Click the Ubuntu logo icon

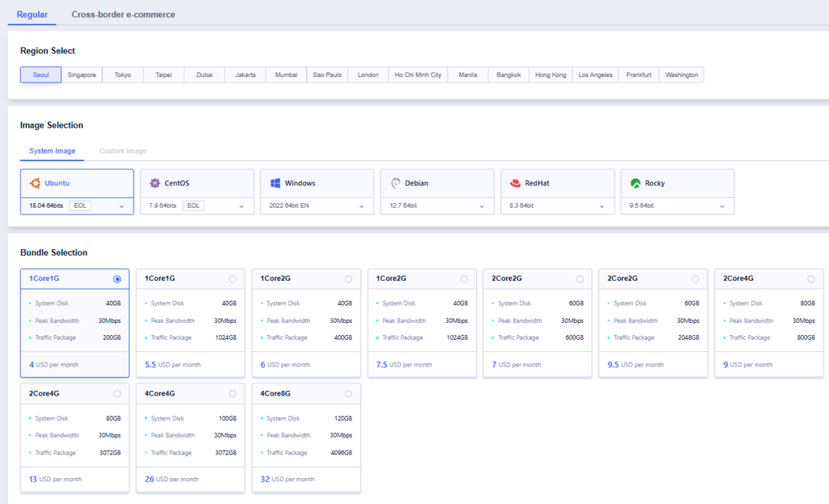(35, 183)
